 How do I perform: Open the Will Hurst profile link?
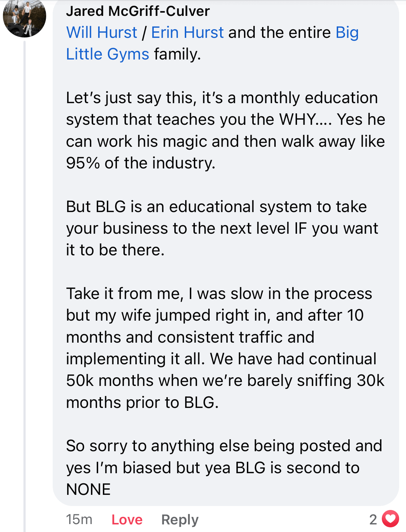coord(102,32)
